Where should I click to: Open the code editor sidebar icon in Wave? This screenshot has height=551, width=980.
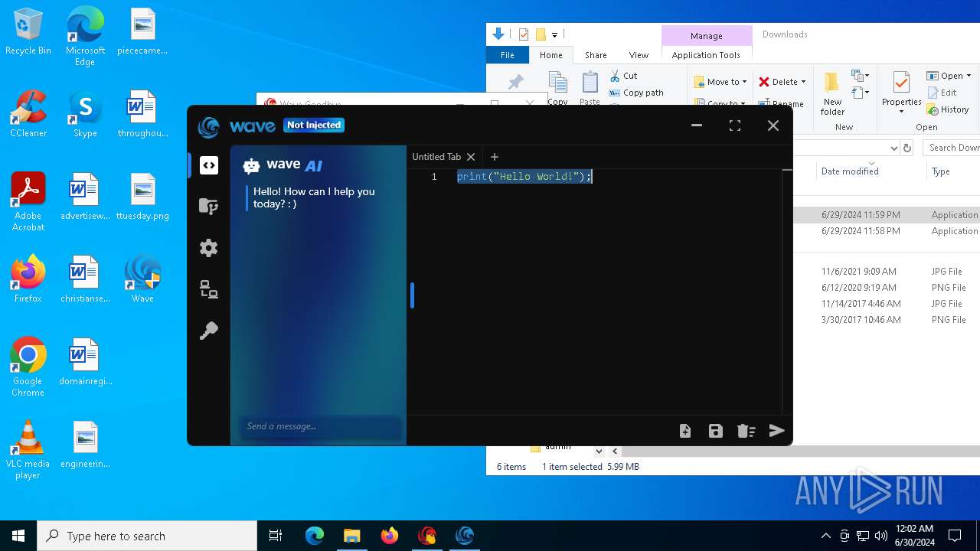coord(209,165)
